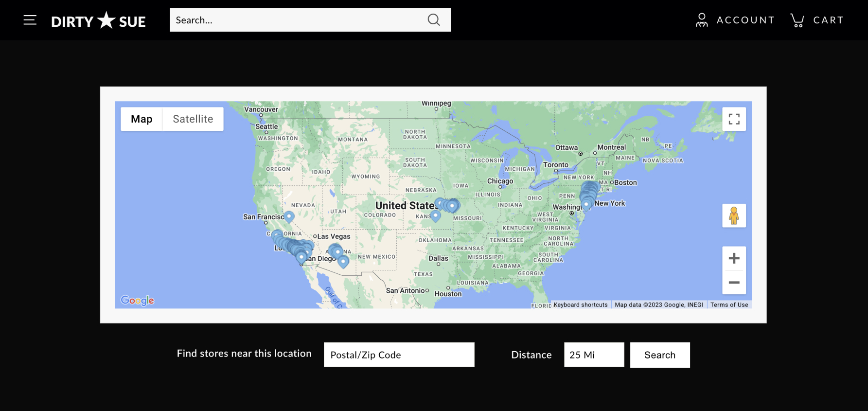Click the Dirty Sue star logo
Screen dimensions: 868x411
(99, 21)
